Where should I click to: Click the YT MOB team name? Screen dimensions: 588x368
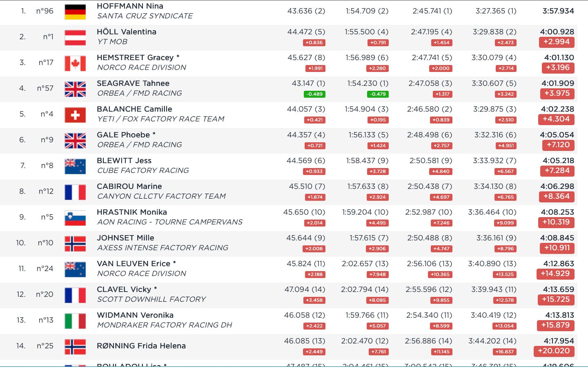tap(112, 42)
